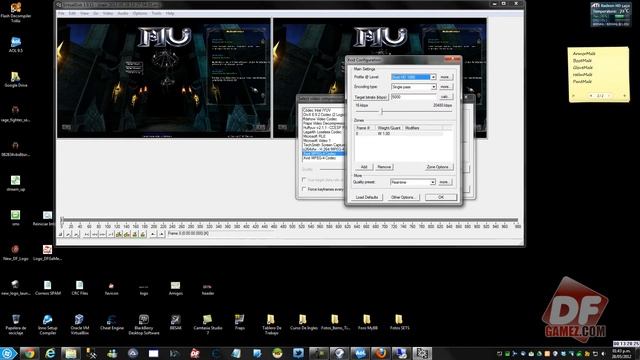The height and width of the screenshot is (360, 640).
Task: Open CRC Files desktop file
Action: point(80,288)
